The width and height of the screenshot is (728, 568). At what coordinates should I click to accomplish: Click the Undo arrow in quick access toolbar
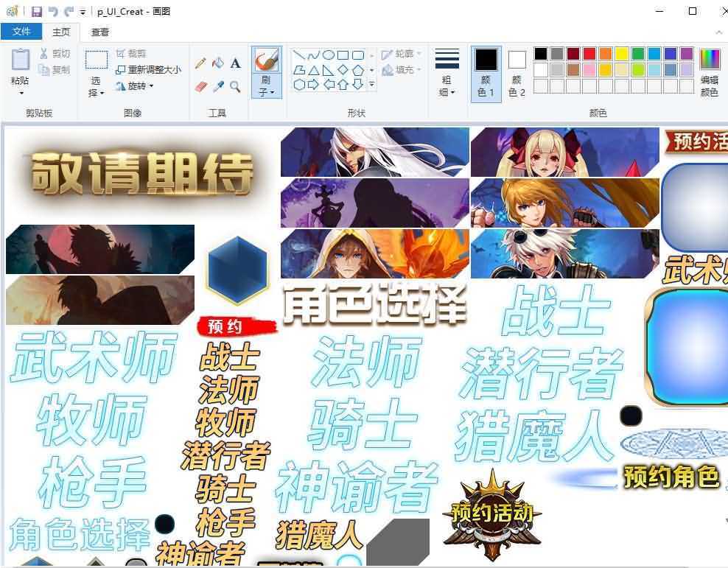pos(52,12)
